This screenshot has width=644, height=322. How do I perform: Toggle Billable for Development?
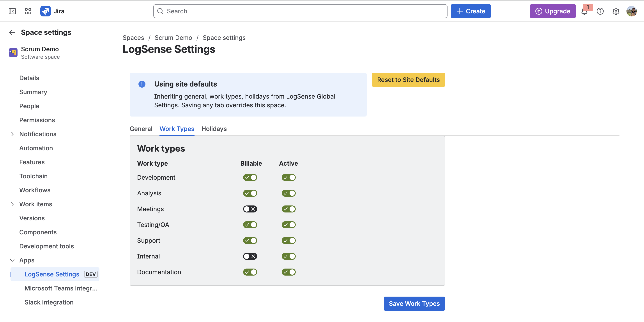(250, 177)
